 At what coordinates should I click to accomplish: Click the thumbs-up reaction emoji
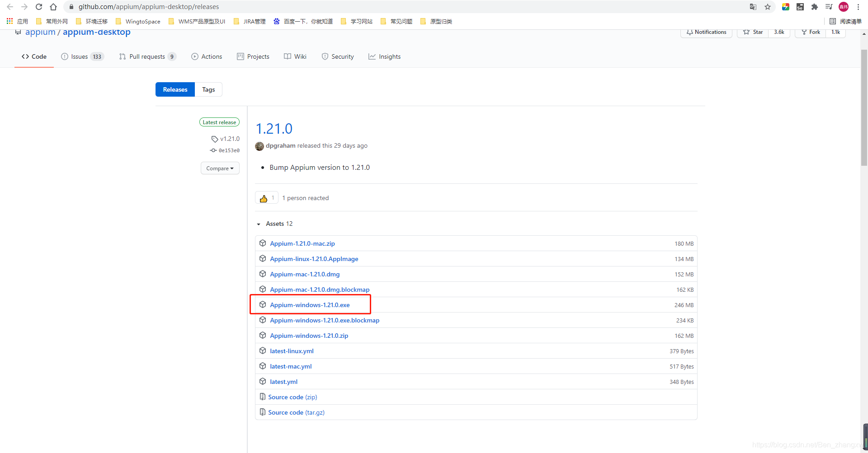point(264,198)
